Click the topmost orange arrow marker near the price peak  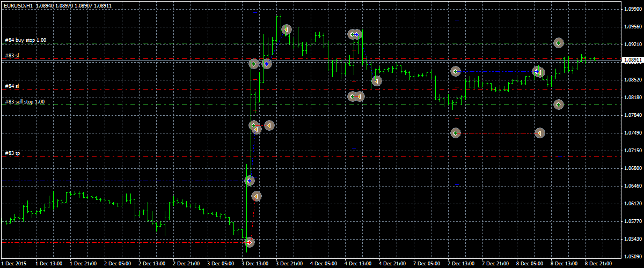pyautogui.click(x=287, y=29)
